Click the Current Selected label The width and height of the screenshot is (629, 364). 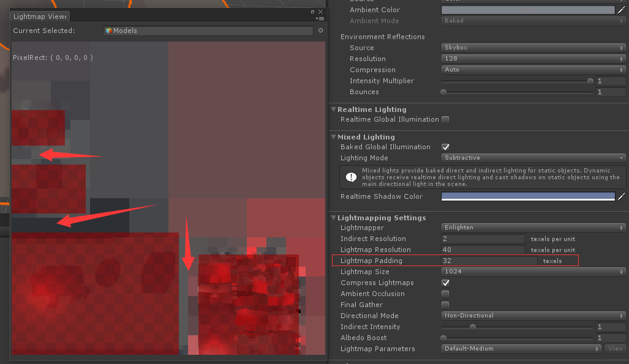(43, 31)
